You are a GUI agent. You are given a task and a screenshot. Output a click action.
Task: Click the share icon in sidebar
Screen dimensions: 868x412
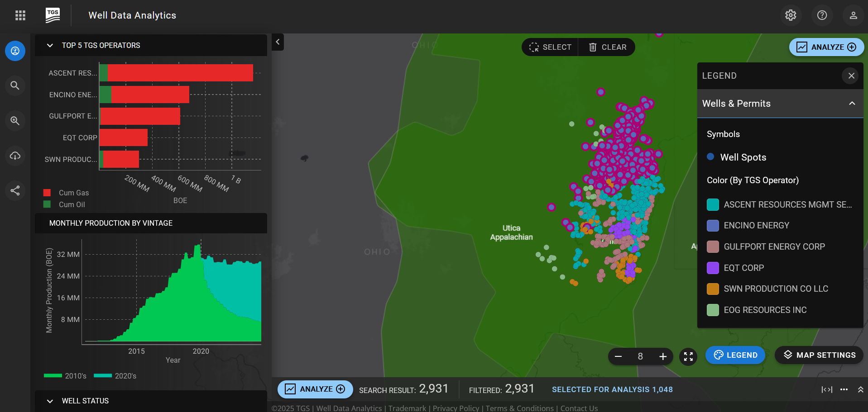point(15,190)
